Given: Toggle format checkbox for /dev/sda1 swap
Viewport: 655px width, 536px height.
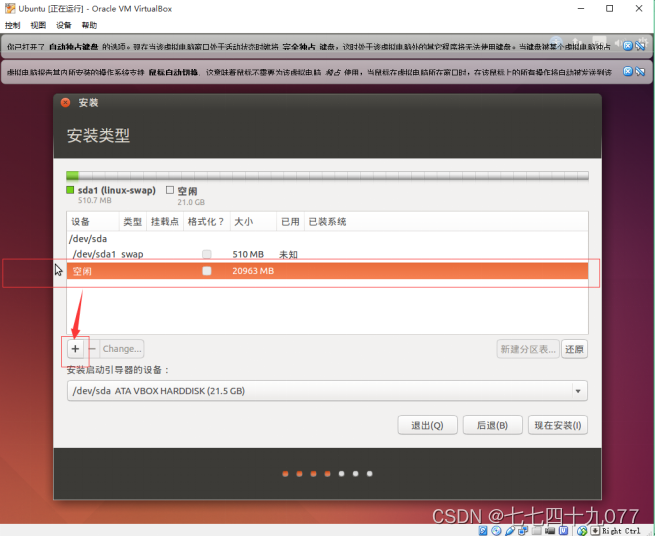Looking at the screenshot, I should tap(206, 254).
